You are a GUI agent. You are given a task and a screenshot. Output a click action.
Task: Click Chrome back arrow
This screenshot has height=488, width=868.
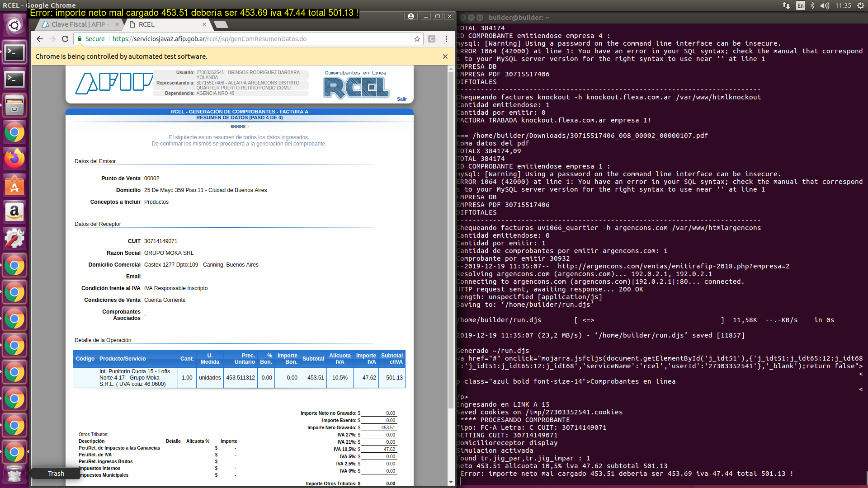click(40, 39)
